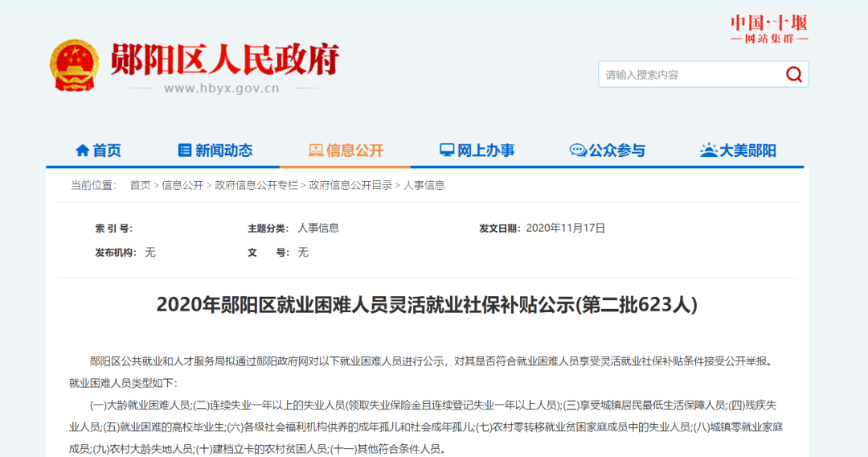Click the laptop icon beside 信息公开

coord(316,150)
